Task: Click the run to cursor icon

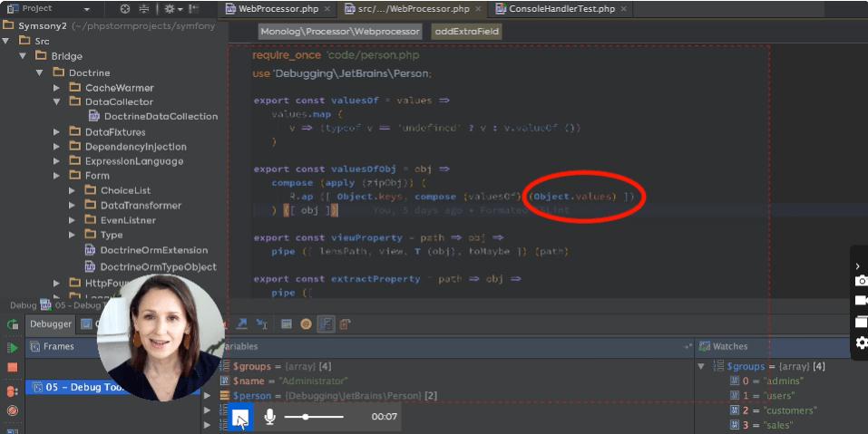Action: coord(261,324)
